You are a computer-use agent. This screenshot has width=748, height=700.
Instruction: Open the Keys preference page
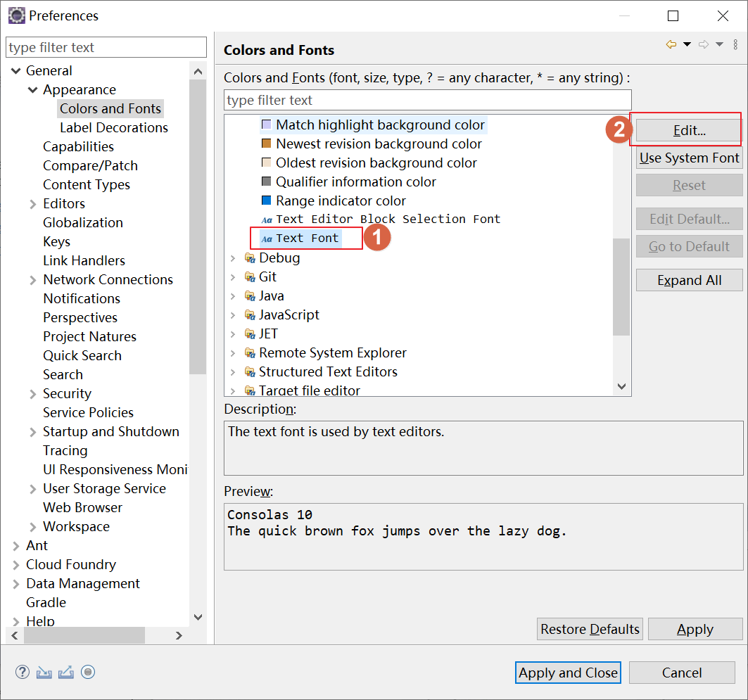pyautogui.click(x=56, y=242)
